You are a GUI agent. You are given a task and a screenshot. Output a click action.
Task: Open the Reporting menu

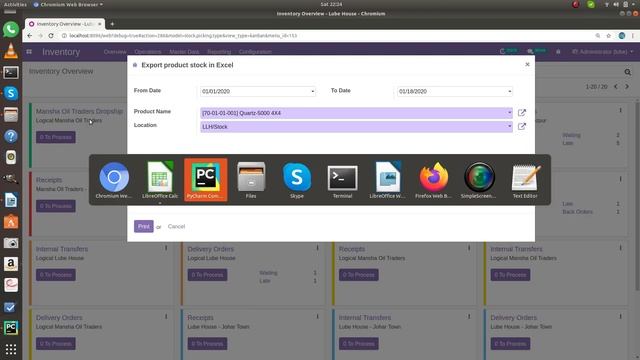[x=219, y=52]
